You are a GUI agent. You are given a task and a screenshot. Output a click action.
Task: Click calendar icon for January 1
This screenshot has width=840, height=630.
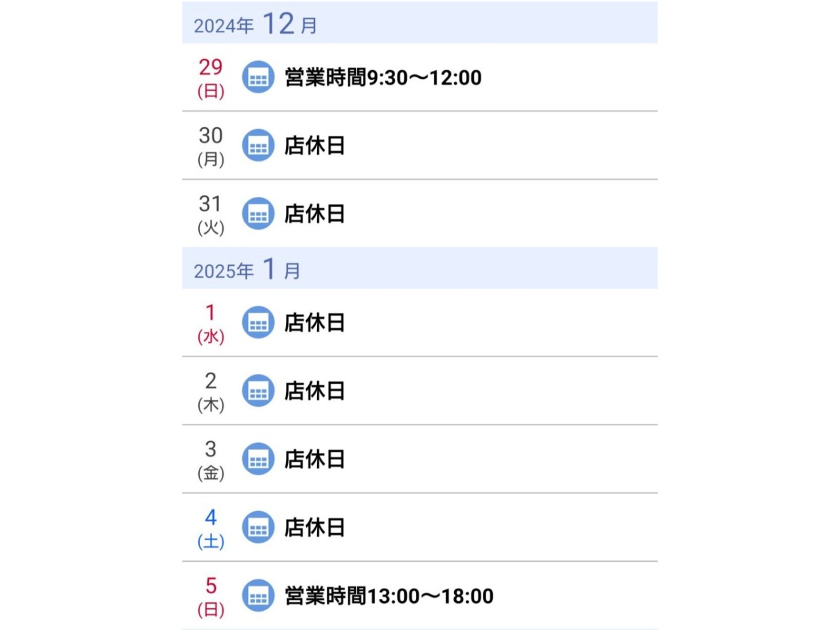point(258,323)
